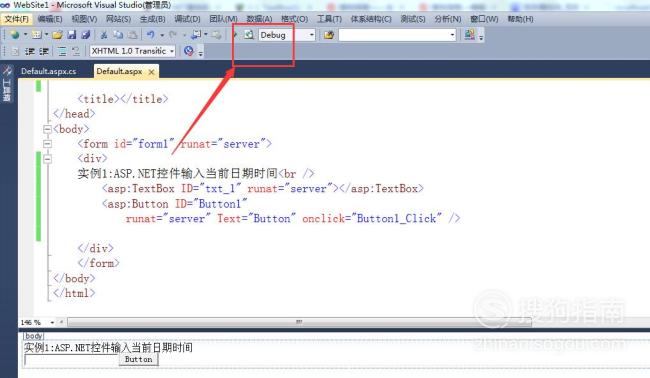Click the Navigate Backward icon
The height and width of the screenshot is (378, 650).
coord(196,35)
